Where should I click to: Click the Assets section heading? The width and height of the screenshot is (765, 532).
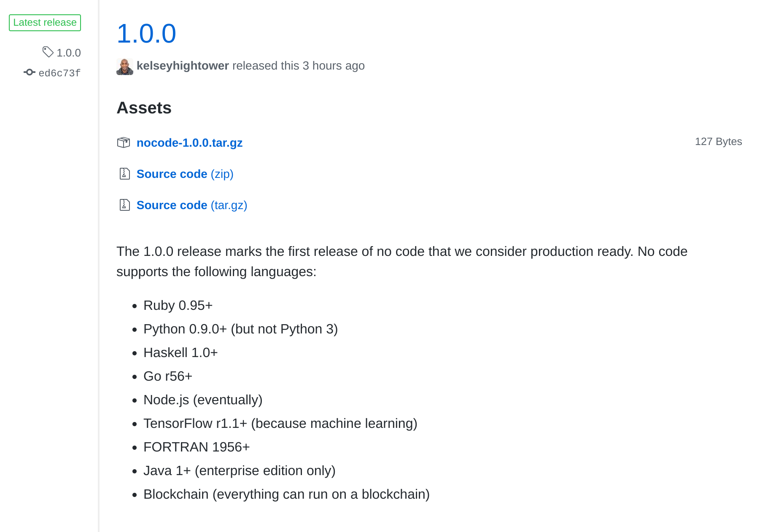tap(144, 108)
